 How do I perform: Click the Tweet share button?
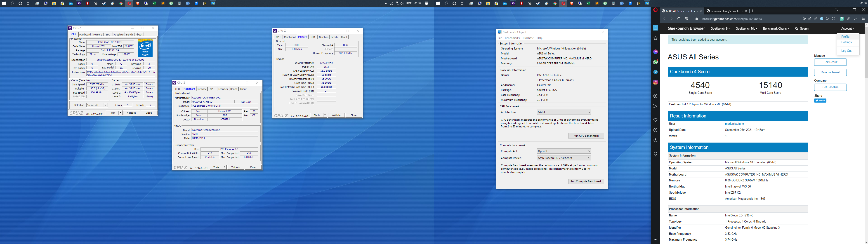point(820,101)
